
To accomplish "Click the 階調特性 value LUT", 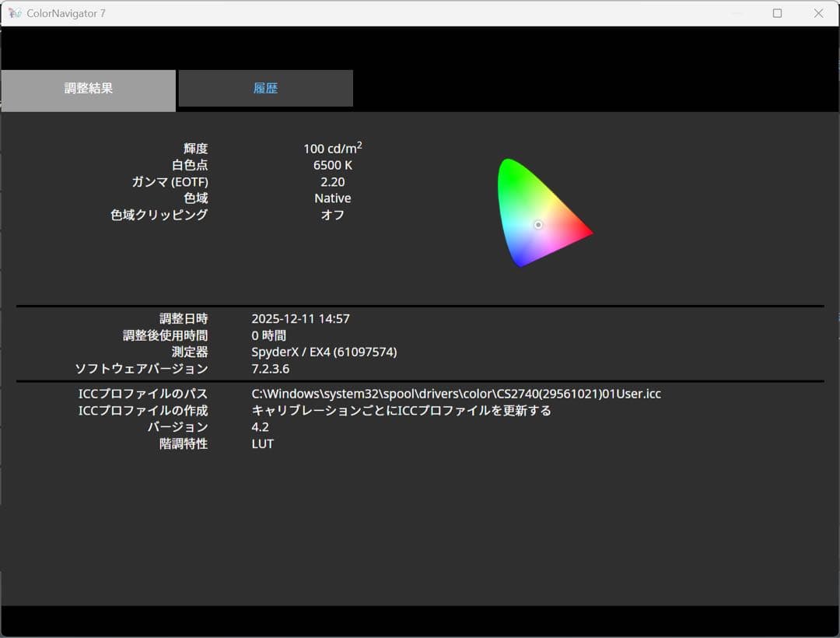I will [x=262, y=443].
